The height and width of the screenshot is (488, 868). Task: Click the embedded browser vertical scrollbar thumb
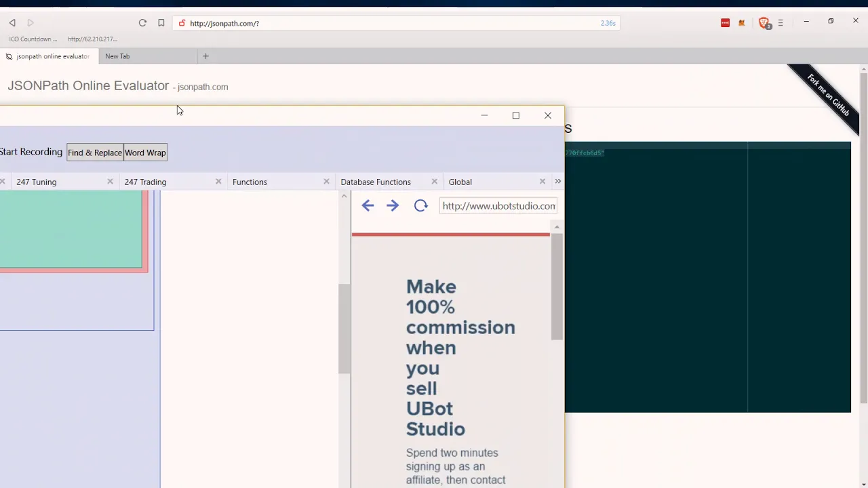click(557, 287)
